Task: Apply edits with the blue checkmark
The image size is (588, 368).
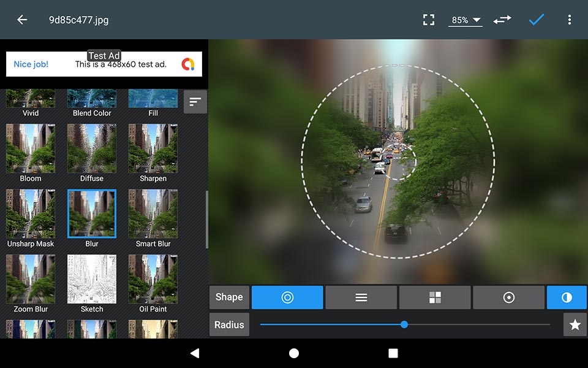Action: tap(536, 19)
